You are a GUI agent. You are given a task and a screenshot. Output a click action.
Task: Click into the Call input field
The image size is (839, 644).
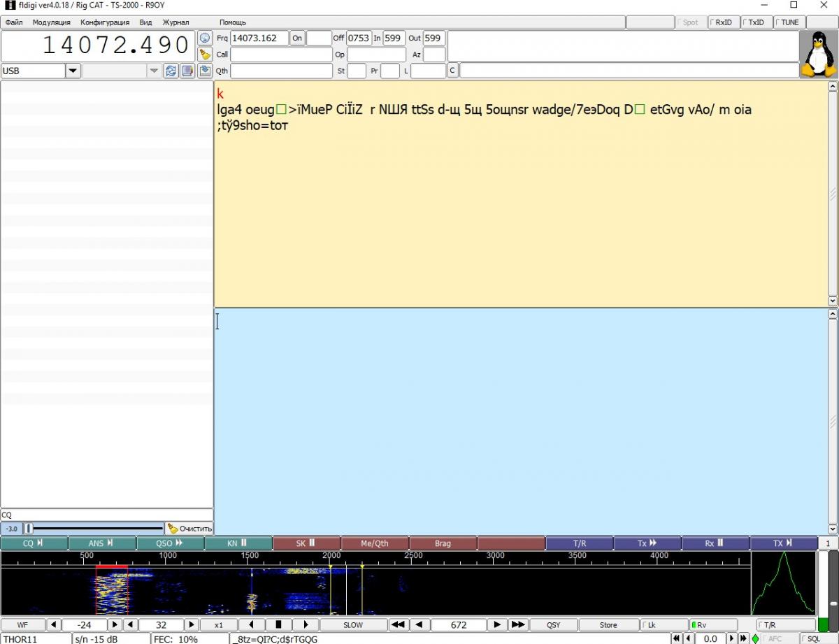pyautogui.click(x=281, y=55)
